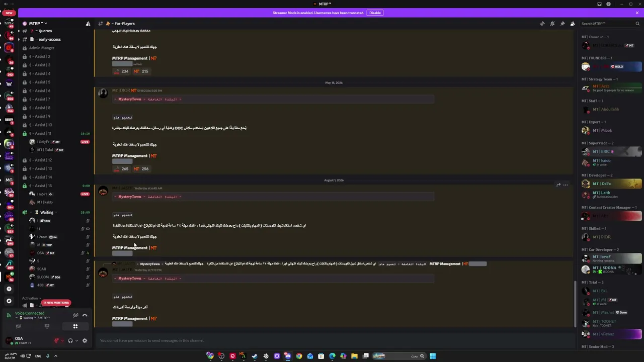The image size is (644, 362).
Task: Show hidden system tray icons
Action: (x=56, y=356)
